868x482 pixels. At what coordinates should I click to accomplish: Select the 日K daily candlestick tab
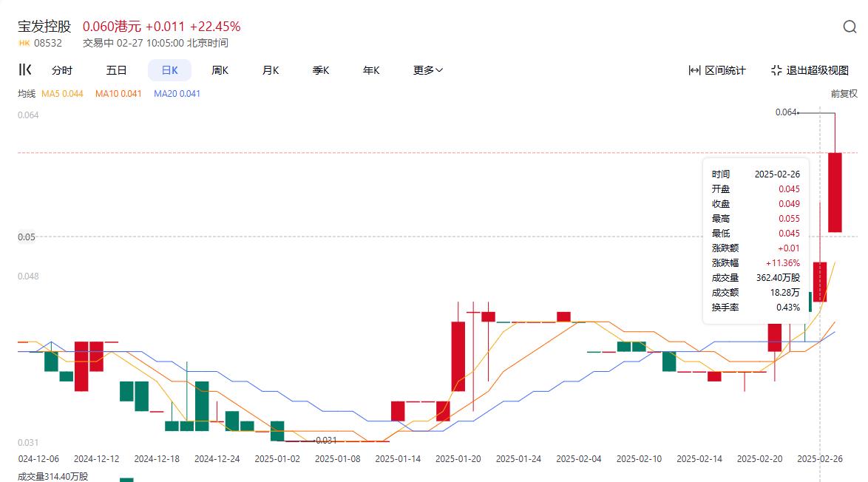169,70
